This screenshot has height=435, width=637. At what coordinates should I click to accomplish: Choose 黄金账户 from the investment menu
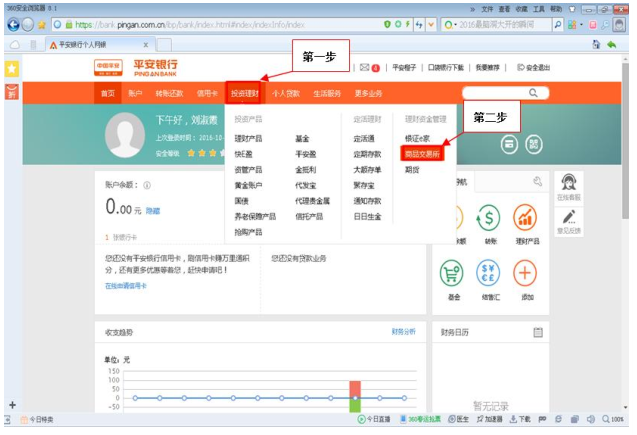(x=248, y=185)
